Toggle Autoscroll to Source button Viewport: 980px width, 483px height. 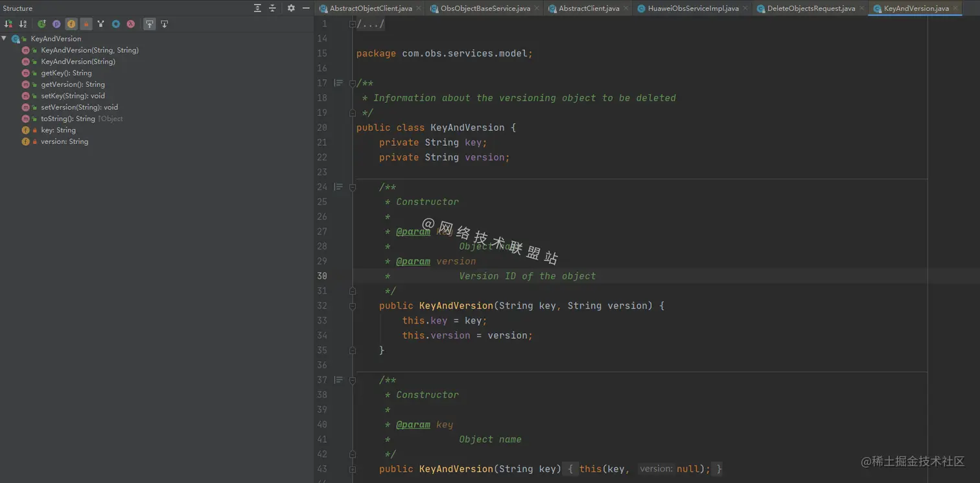(x=150, y=24)
